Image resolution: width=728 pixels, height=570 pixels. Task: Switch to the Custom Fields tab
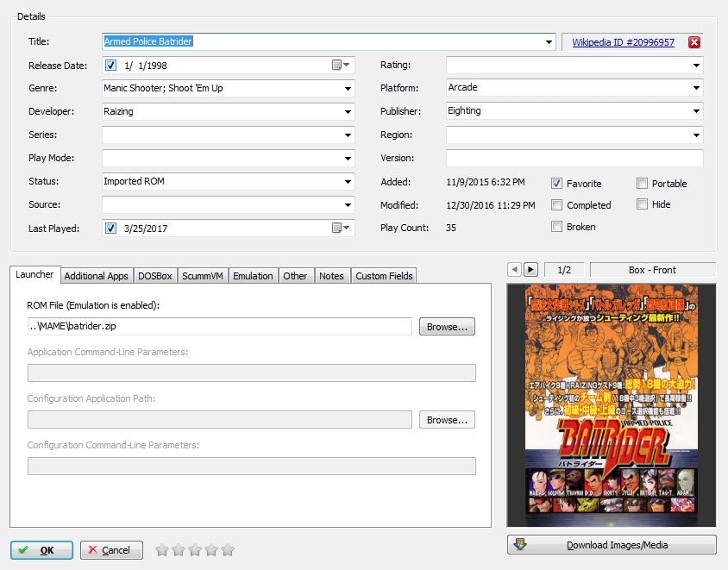(x=384, y=276)
